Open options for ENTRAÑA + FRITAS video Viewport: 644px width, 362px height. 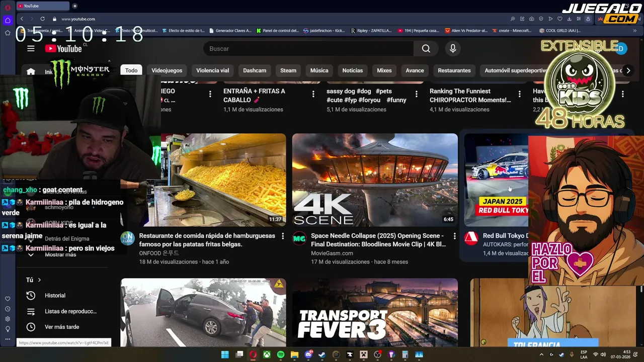[313, 94]
